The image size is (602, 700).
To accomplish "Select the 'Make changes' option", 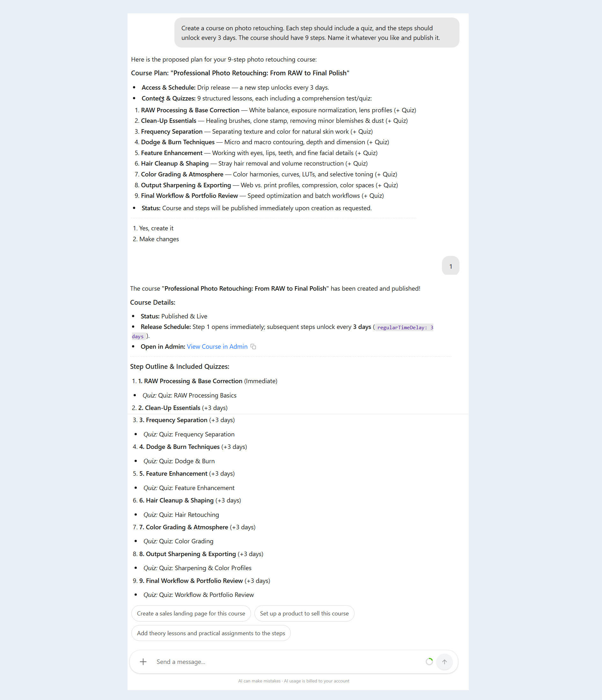I will 159,239.
